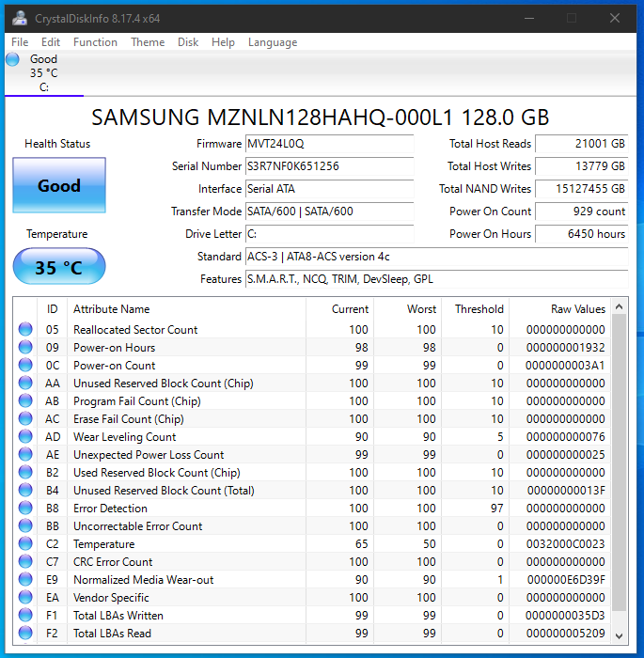Image resolution: width=644 pixels, height=658 pixels.
Task: Click the Good health status button
Action: [x=59, y=185]
